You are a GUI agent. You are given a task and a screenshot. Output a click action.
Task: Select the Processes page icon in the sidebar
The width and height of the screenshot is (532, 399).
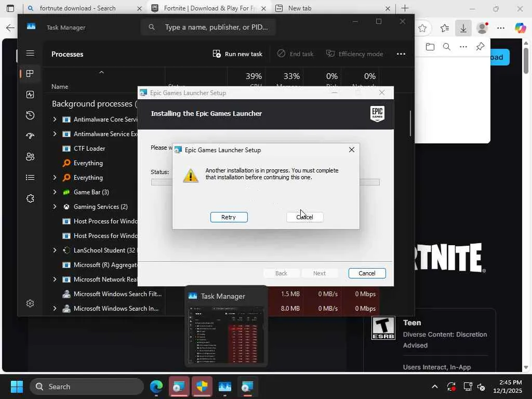tap(30, 74)
